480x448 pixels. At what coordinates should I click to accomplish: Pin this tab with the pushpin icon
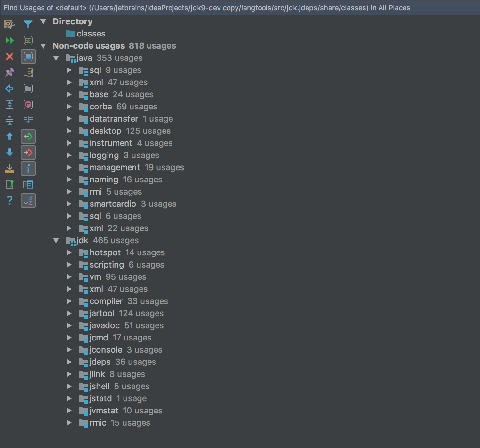10,73
